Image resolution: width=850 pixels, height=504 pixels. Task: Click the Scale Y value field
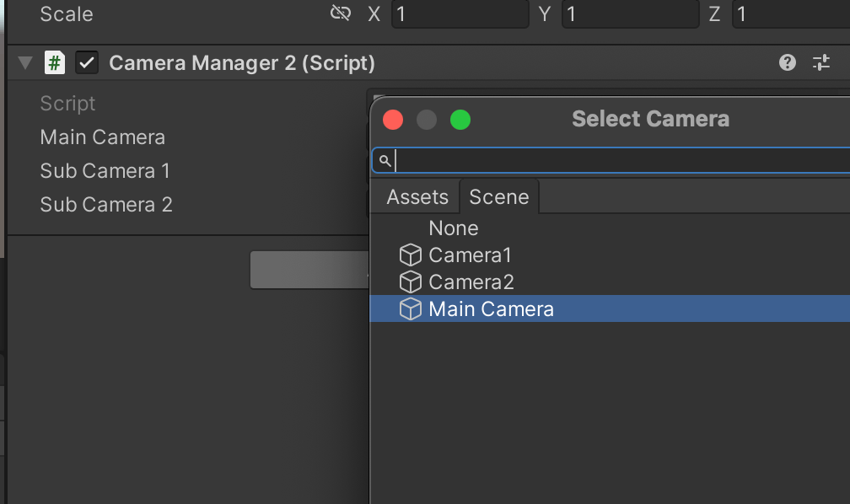[630, 14]
